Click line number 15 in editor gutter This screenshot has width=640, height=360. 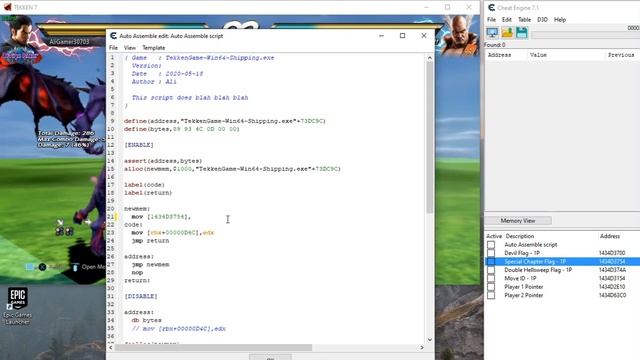pyautogui.click(x=111, y=169)
